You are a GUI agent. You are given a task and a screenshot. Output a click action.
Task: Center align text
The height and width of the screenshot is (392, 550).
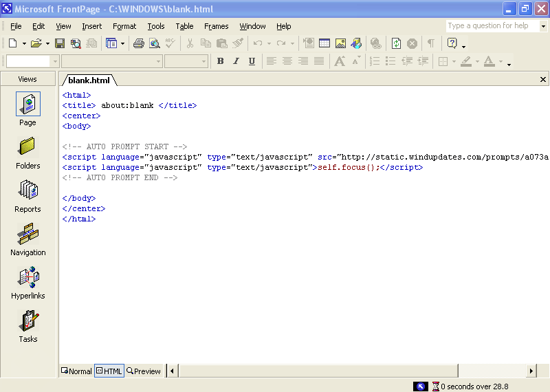pyautogui.click(x=287, y=61)
